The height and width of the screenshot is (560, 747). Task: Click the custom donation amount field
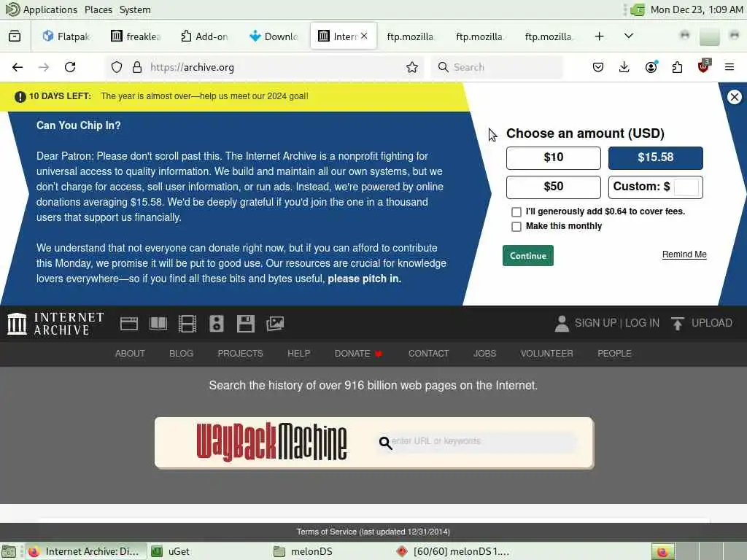686,187
